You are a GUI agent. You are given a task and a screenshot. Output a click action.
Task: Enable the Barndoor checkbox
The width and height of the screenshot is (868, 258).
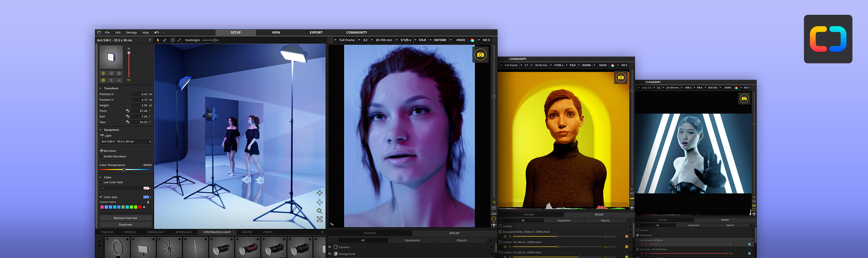click(x=101, y=156)
